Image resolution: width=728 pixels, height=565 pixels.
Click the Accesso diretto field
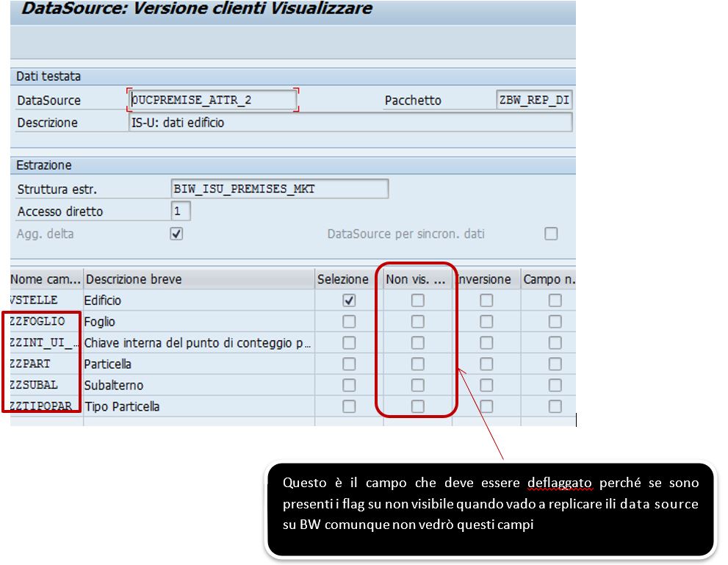(x=181, y=212)
